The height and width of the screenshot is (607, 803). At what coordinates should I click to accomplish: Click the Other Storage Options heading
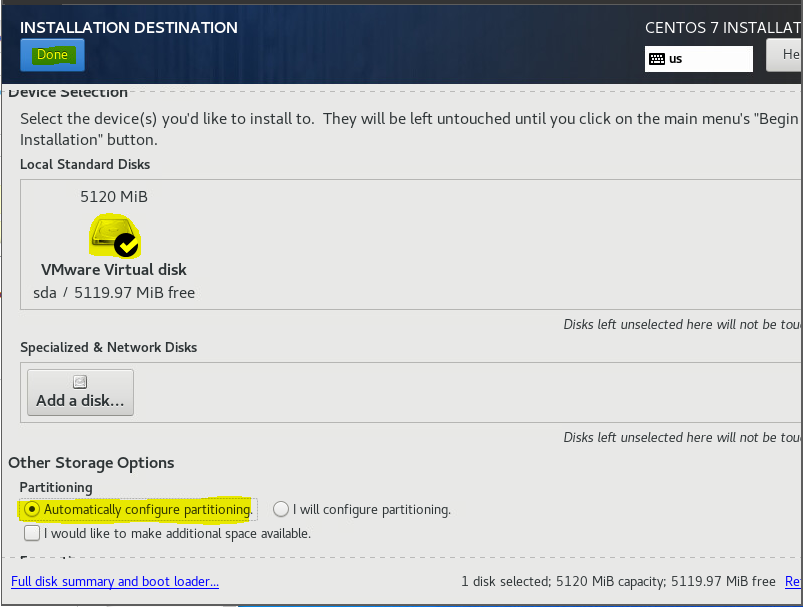91,463
